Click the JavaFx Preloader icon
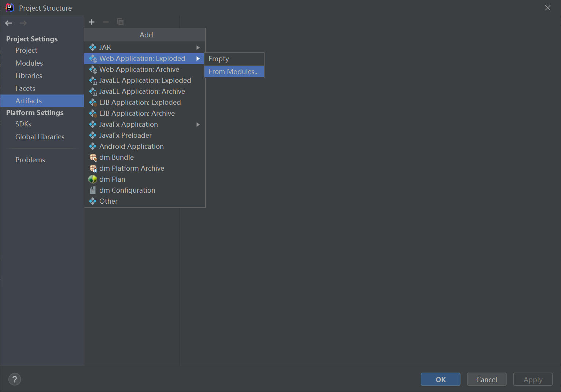The height and width of the screenshot is (392, 561). (93, 136)
